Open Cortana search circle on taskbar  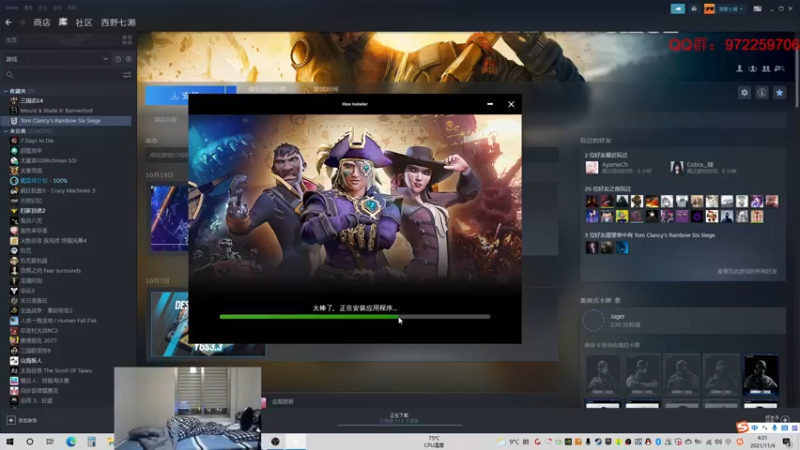[x=30, y=442]
